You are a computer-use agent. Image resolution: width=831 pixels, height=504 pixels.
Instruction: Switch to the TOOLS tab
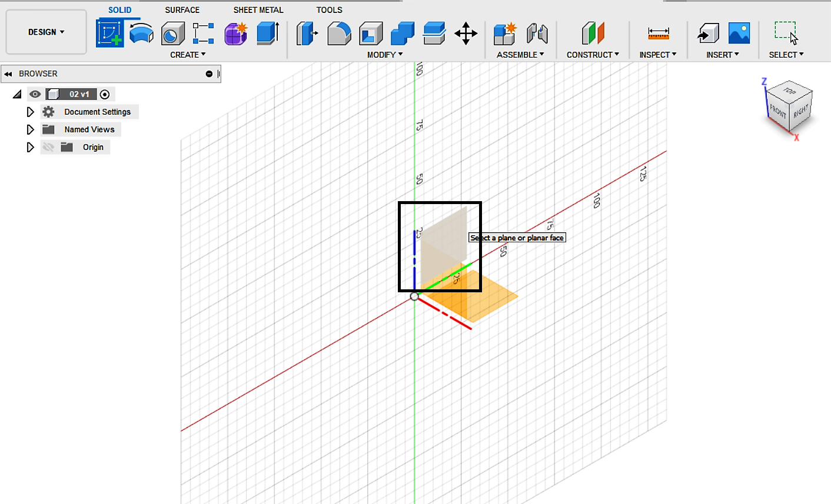point(329,10)
